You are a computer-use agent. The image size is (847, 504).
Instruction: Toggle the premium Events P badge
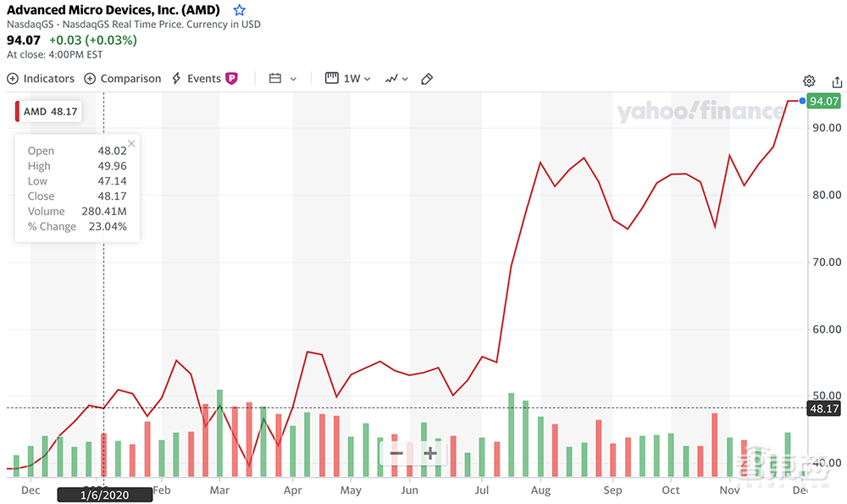(232, 78)
